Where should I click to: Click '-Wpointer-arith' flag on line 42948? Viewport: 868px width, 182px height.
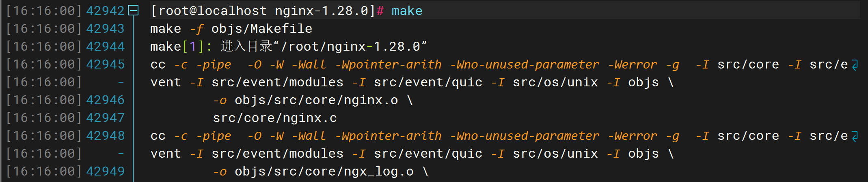(389, 136)
